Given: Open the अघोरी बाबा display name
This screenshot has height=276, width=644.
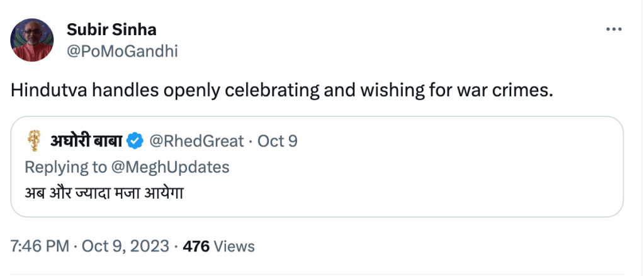Looking at the screenshot, I should point(86,141).
